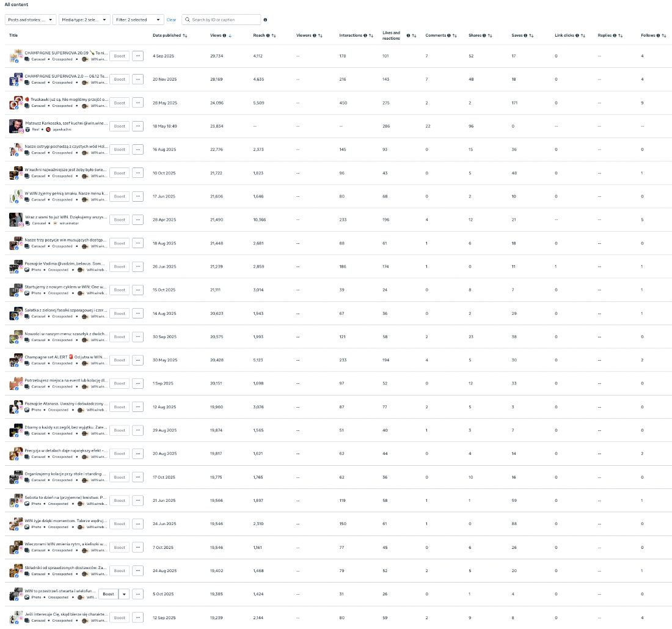Image resolution: width=672 pixels, height=629 pixels.
Task: Open the Organizujemy kolacje przy stole post title
Action: pos(65,474)
